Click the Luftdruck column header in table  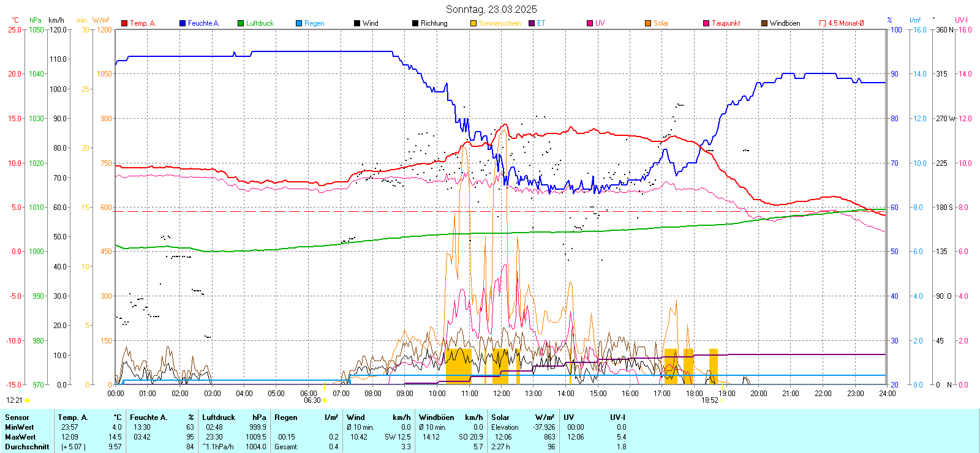[x=219, y=417]
